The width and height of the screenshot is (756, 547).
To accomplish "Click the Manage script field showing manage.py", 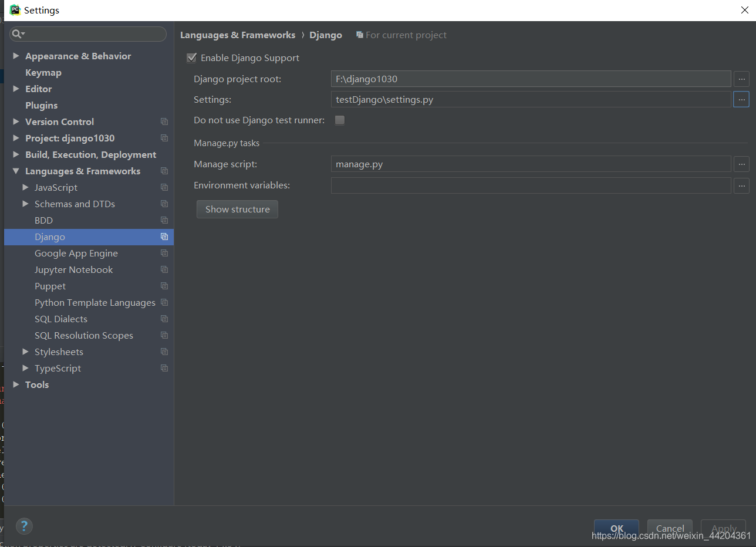I will coord(531,164).
